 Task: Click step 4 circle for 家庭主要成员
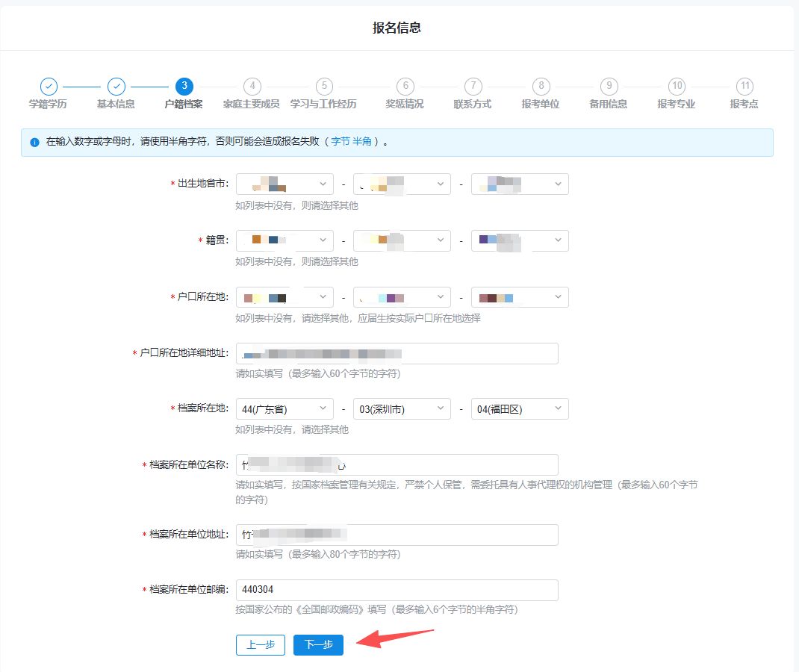coord(252,86)
